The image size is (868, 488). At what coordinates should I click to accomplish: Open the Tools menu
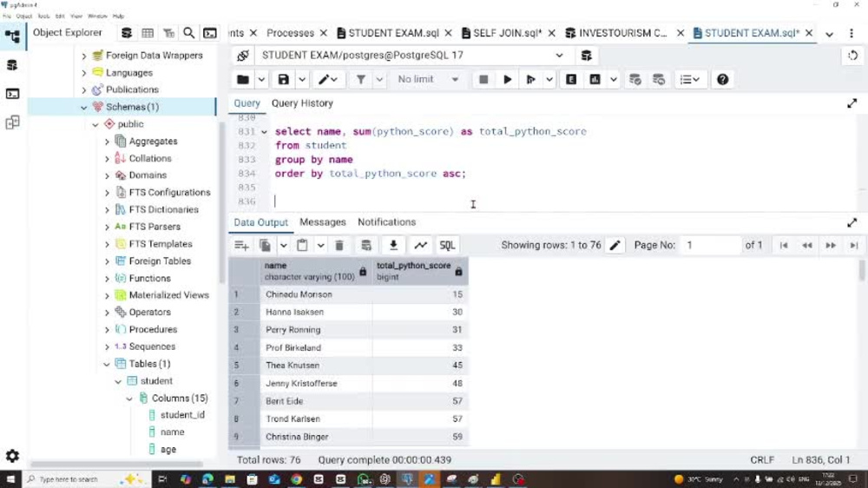click(43, 16)
